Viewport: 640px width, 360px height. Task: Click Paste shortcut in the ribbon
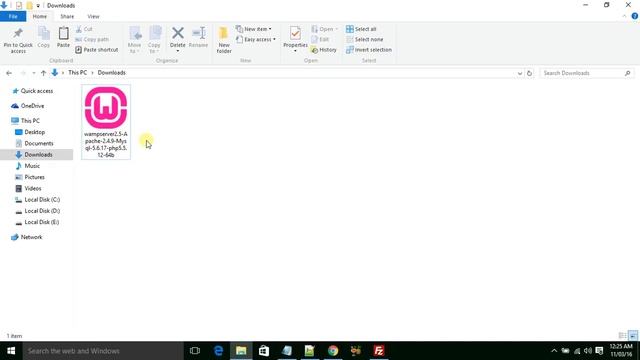[x=97, y=50]
